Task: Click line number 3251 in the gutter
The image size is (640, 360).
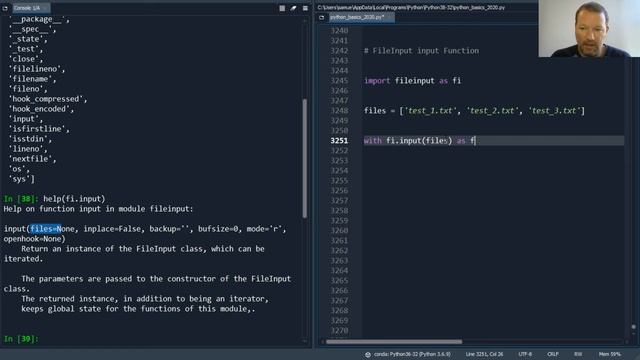Action: [339, 141]
